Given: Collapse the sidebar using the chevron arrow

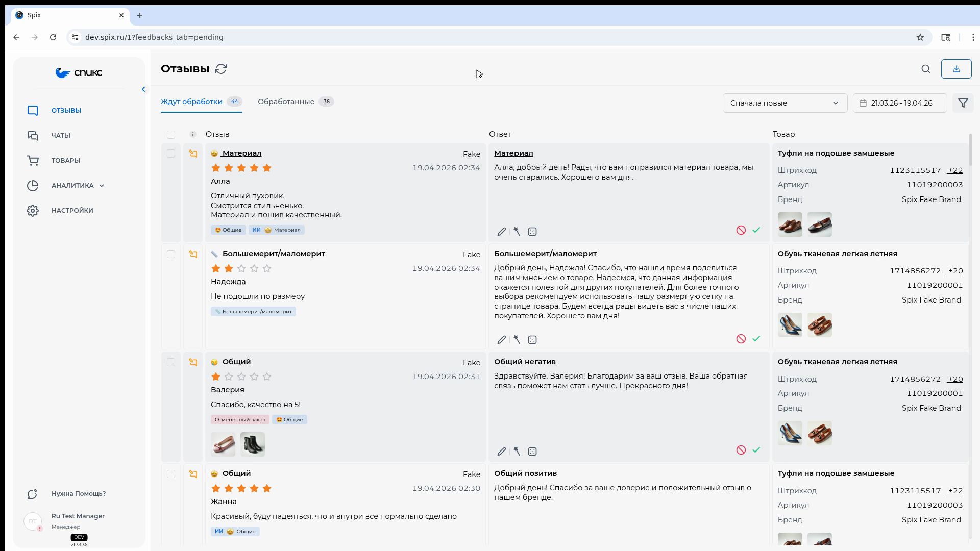Looking at the screenshot, I should pyautogui.click(x=143, y=89).
